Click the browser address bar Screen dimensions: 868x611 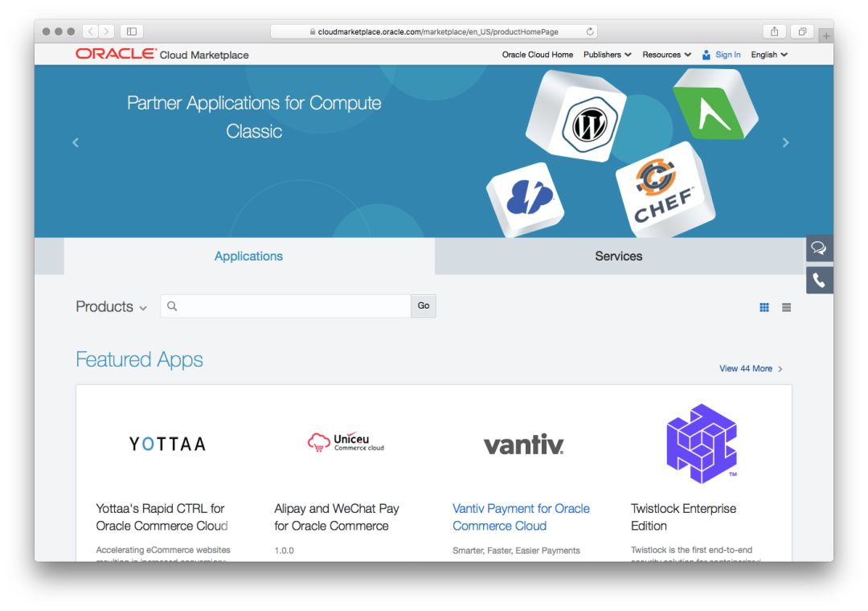pyautogui.click(x=433, y=31)
